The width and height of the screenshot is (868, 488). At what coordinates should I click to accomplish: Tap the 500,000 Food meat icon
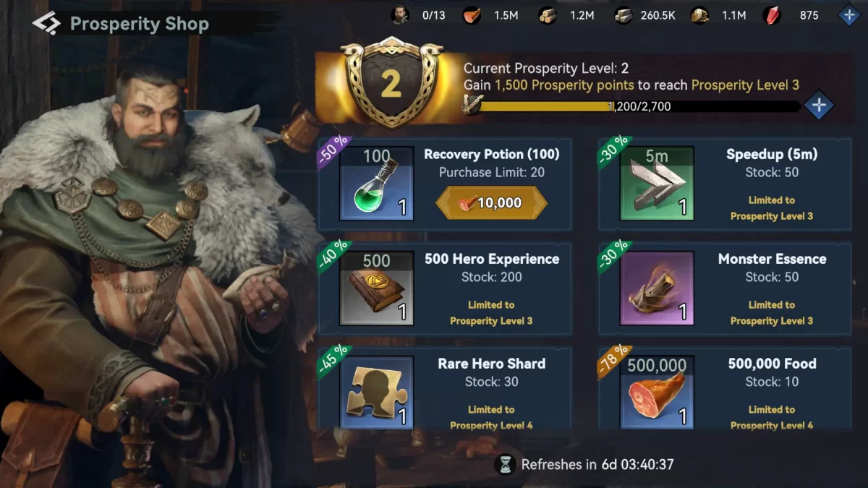pyautogui.click(x=657, y=392)
